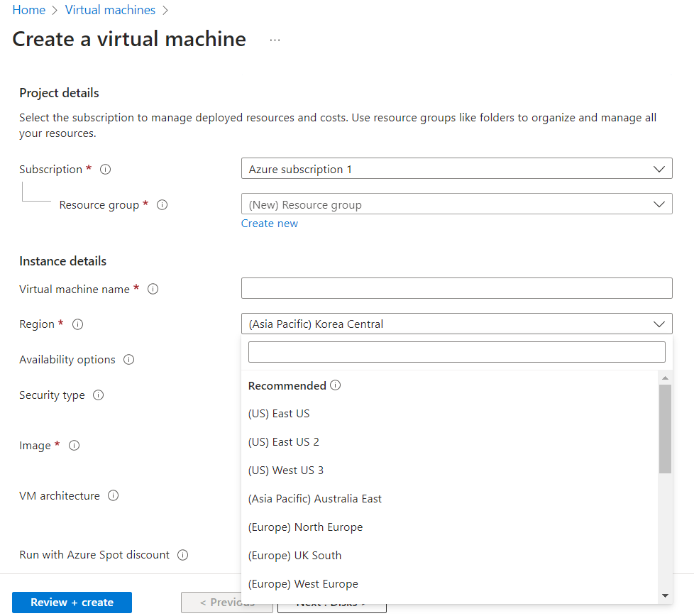This screenshot has height=616, width=694.
Task: Click the Review + create button
Action: click(x=72, y=603)
